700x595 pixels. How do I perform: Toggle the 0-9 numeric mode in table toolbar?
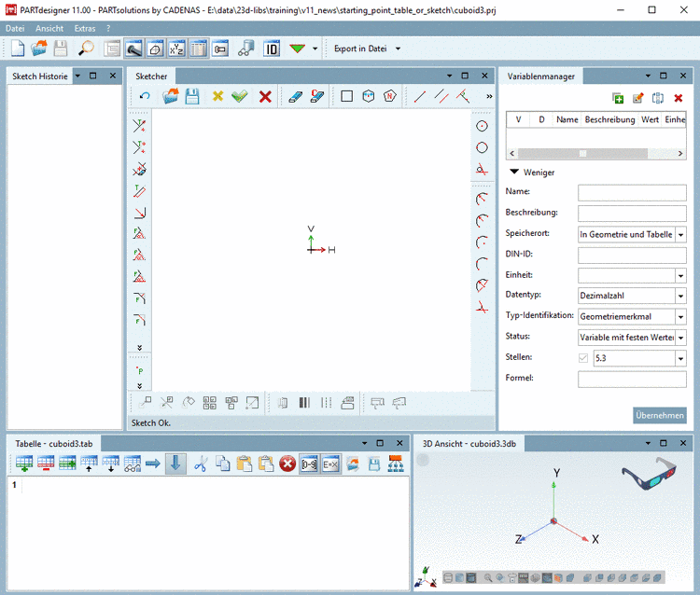point(309,464)
